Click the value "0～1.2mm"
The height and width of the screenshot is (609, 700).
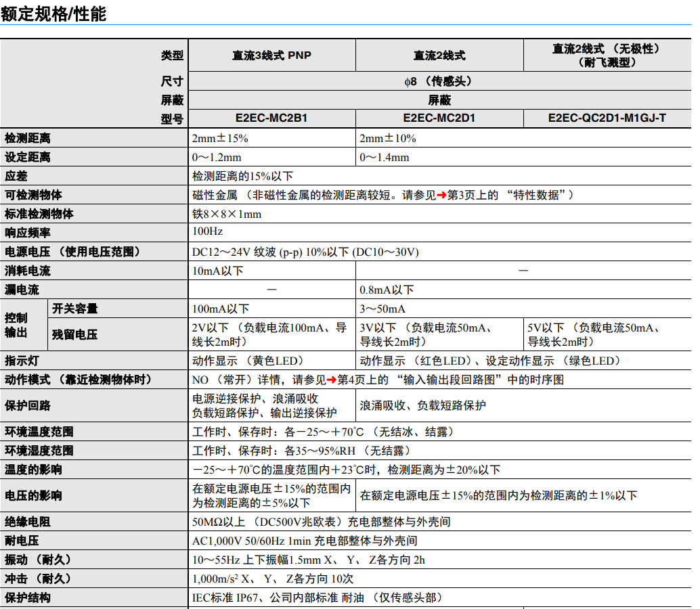217,158
